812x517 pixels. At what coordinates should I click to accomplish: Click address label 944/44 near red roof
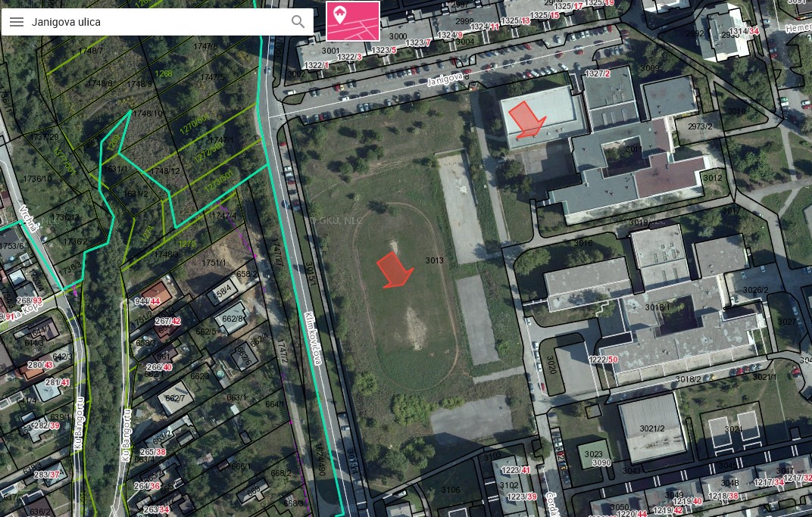[148, 301]
